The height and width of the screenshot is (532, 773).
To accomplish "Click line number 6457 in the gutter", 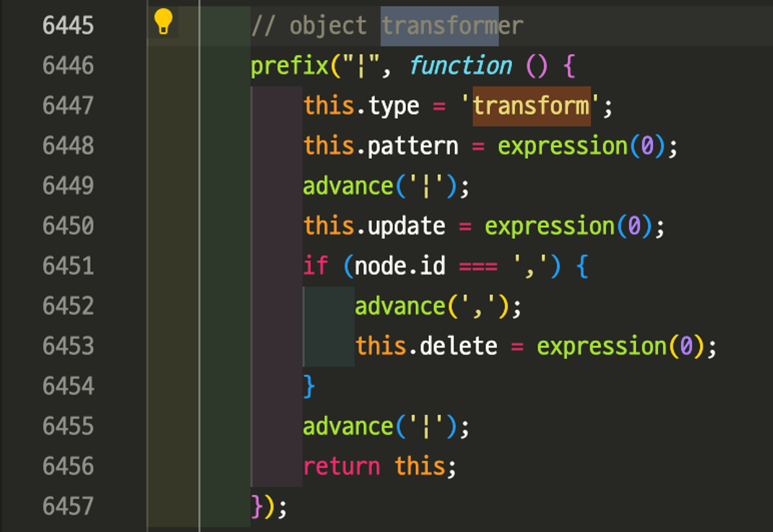I will pyautogui.click(x=68, y=506).
